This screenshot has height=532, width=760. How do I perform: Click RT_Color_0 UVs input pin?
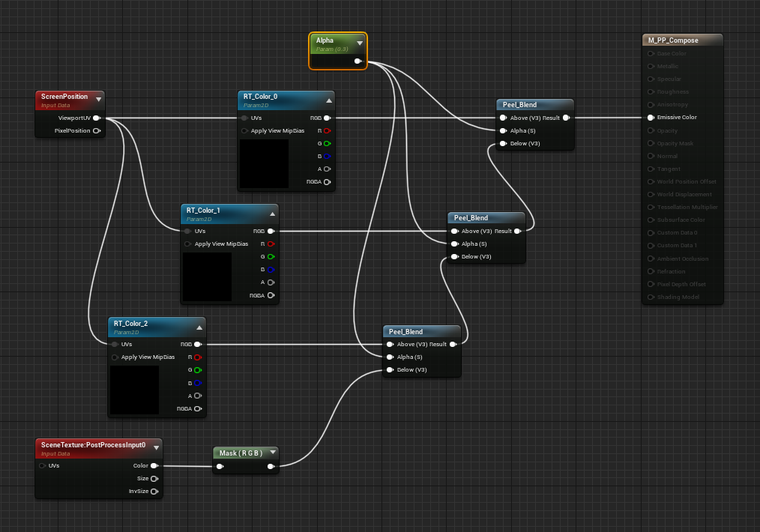coord(244,118)
